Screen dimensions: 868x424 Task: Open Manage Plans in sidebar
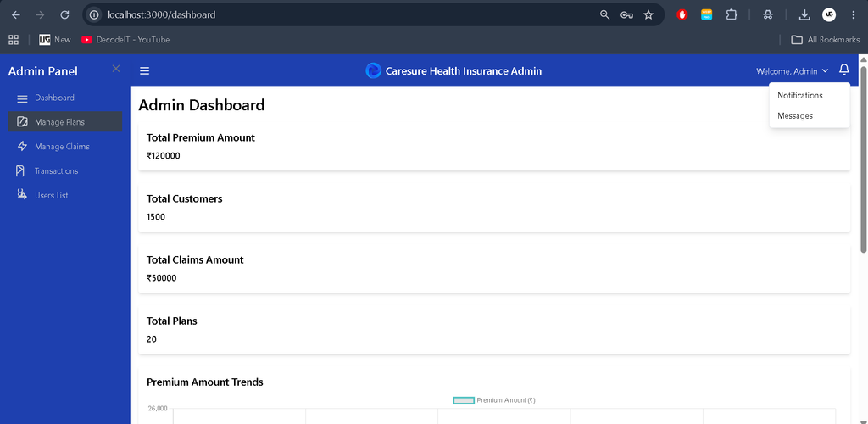[65, 122]
